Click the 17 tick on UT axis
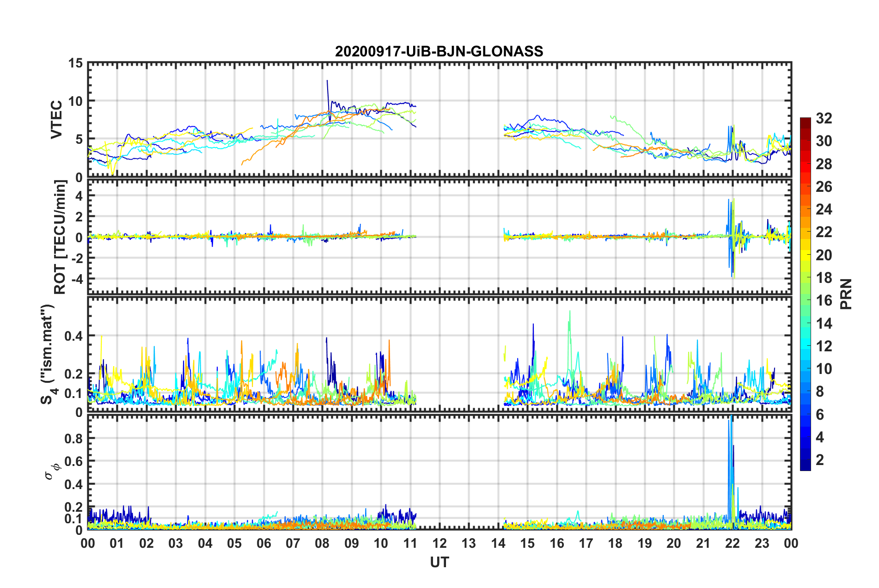The image size is (879, 588). click(586, 543)
